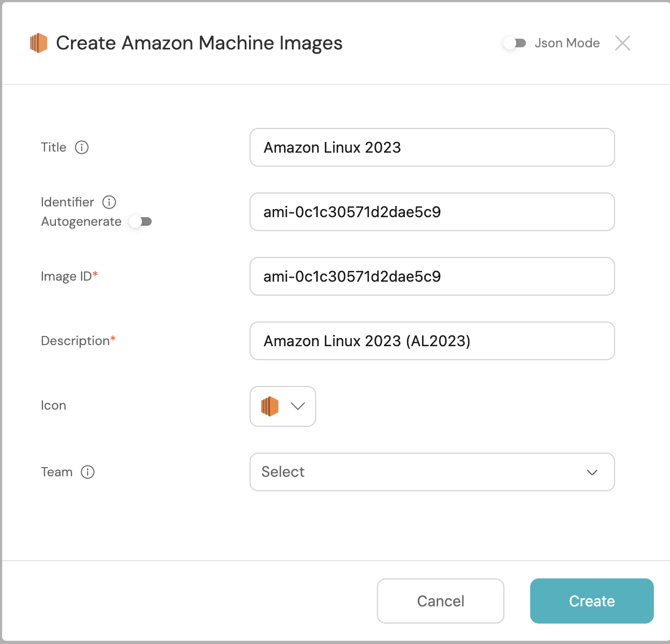Image resolution: width=670 pixels, height=644 pixels.
Task: Click the info icon next to Identifier
Action: point(109,202)
